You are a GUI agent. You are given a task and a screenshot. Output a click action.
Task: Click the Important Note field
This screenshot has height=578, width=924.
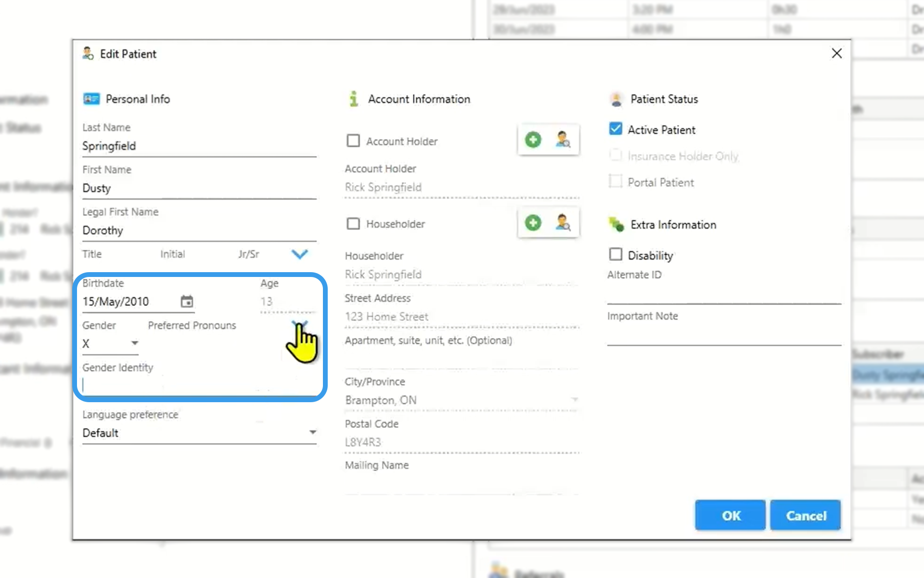[x=723, y=335]
